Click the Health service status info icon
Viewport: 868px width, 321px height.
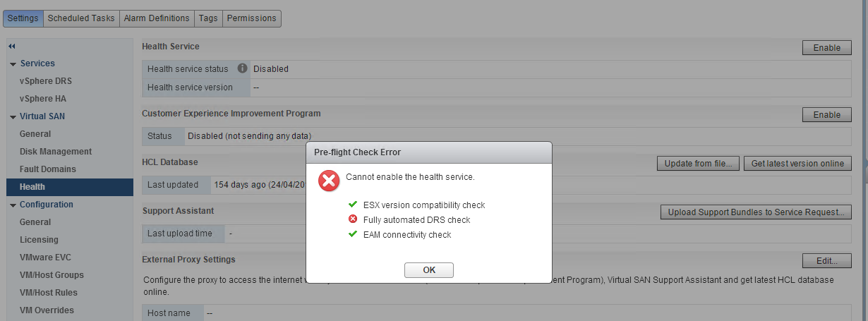click(x=242, y=68)
